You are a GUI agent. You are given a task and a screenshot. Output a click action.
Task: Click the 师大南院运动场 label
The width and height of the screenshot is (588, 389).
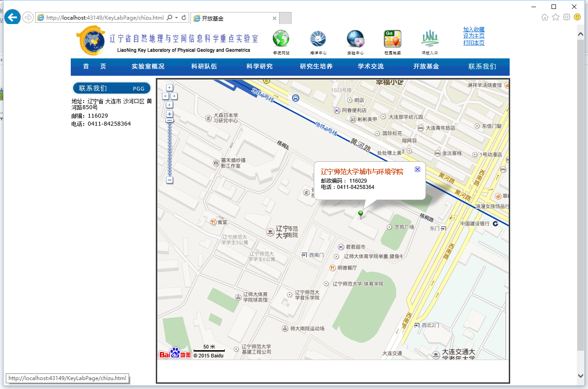[307, 328]
